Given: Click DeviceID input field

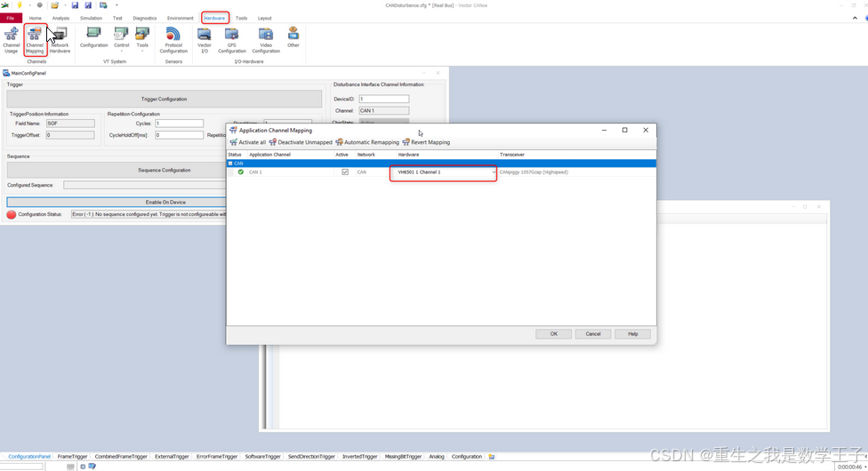Looking at the screenshot, I should pyautogui.click(x=384, y=99).
